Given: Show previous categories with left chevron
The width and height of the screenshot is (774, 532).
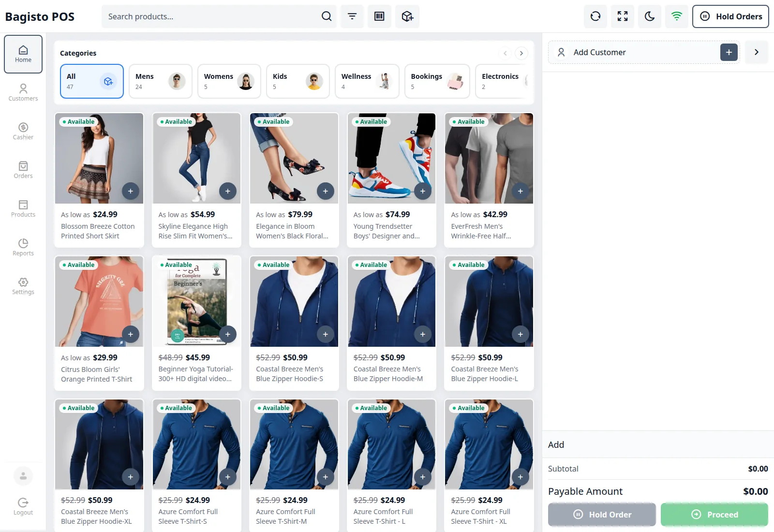Looking at the screenshot, I should click(505, 53).
